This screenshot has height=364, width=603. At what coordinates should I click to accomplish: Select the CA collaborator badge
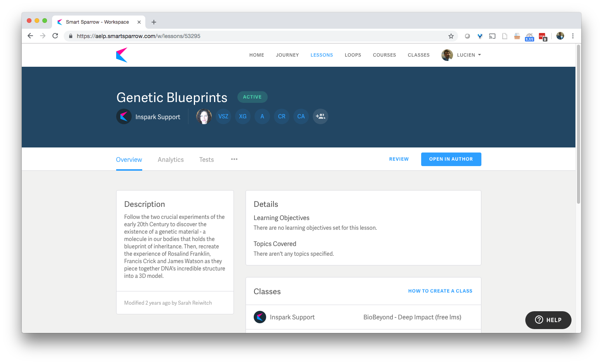pyautogui.click(x=301, y=116)
